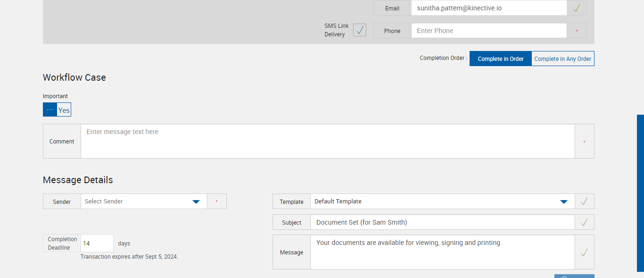Click the Completion Deadline days field
Image resolution: width=644 pixels, height=278 pixels.
click(97, 244)
